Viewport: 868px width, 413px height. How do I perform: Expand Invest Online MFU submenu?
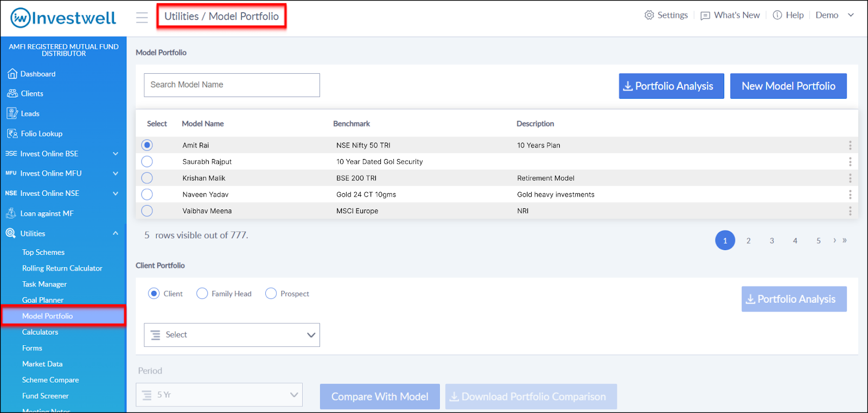[x=116, y=174]
